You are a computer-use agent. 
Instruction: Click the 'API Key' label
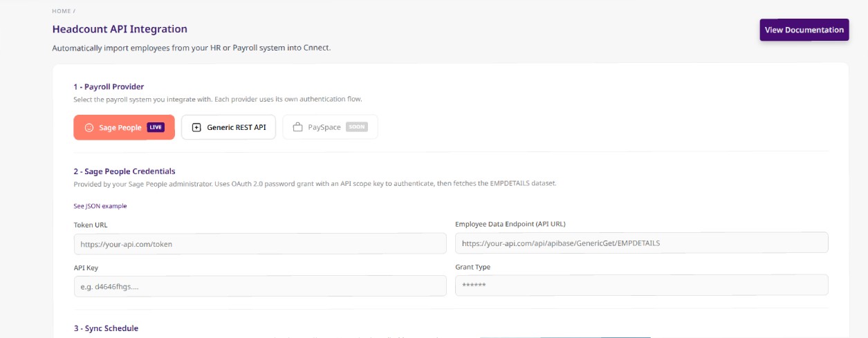pos(86,267)
